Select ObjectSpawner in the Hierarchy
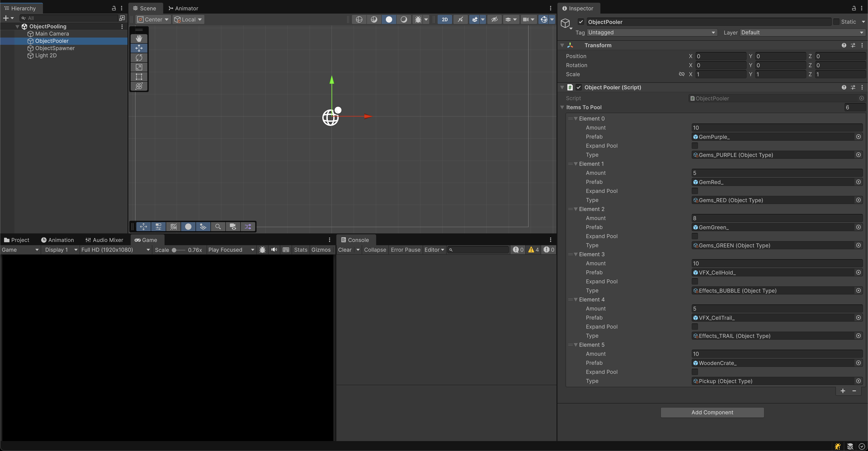This screenshot has height=451, width=868. pos(55,48)
